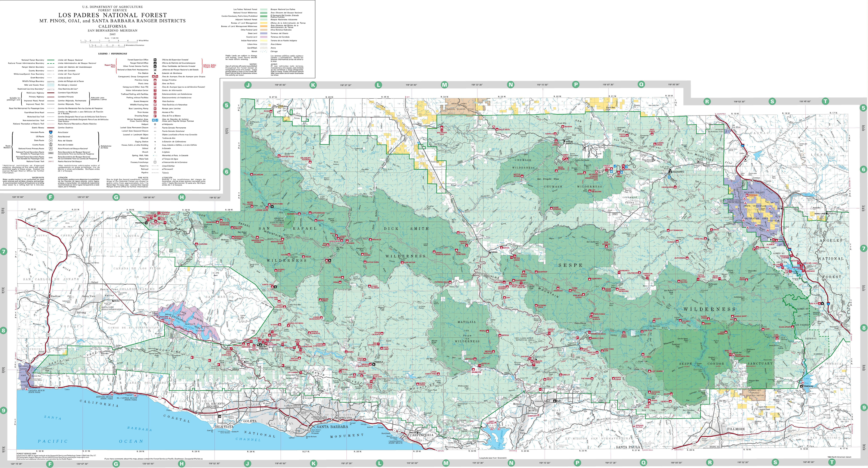Select the Freeway Interchange square symbol
868x468 pixels.
point(155,162)
